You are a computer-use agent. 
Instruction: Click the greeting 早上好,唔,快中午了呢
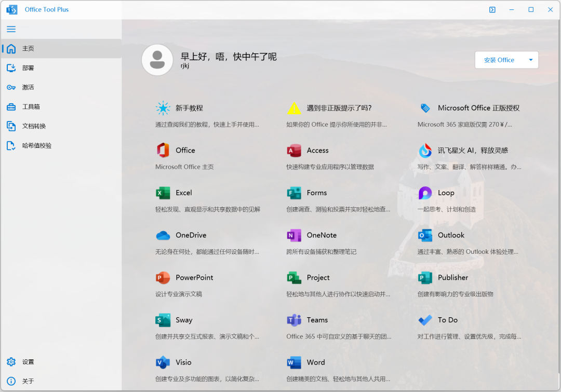pos(229,57)
